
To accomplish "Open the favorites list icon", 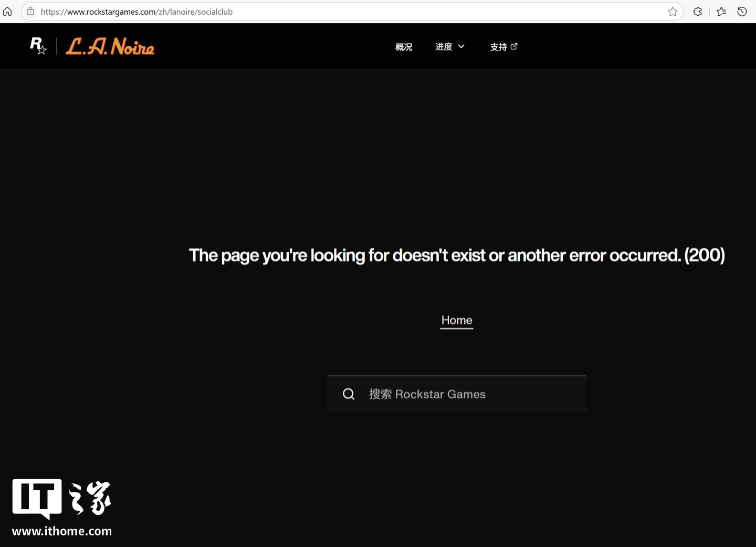I will pyautogui.click(x=721, y=12).
